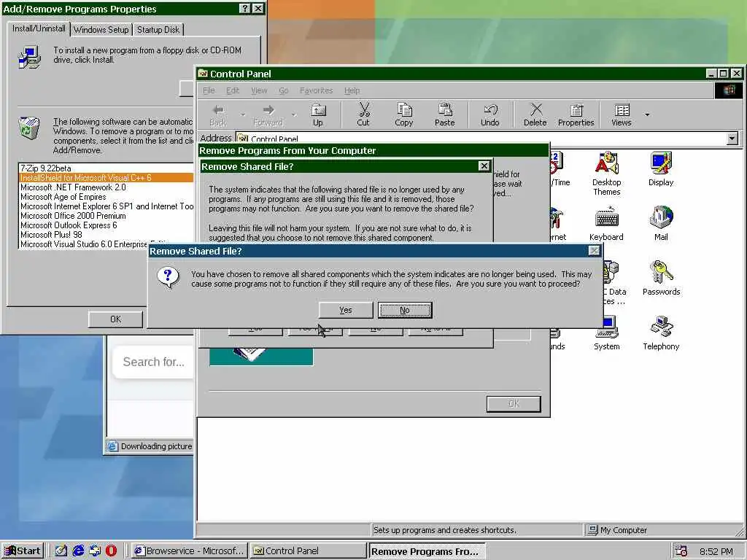Open the Start menu

[23, 551]
